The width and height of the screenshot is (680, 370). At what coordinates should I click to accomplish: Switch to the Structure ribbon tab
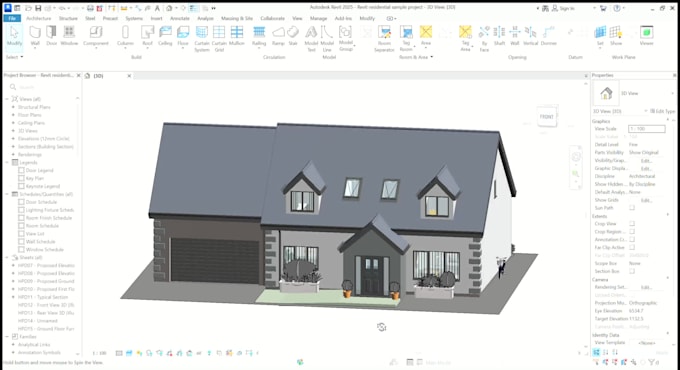[x=68, y=18]
